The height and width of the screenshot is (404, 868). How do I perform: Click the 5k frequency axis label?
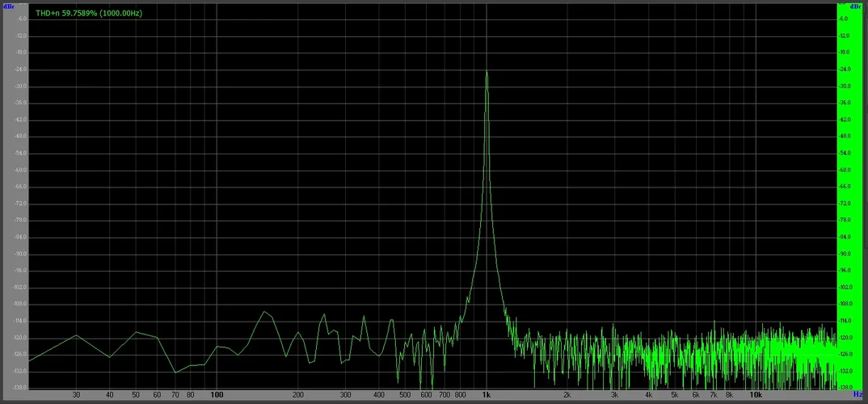pos(675,395)
